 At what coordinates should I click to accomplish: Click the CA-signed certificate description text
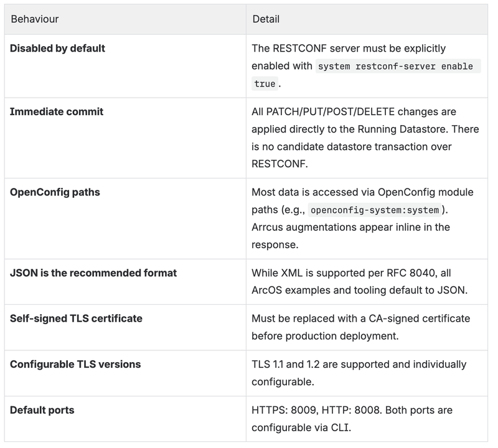tap(361, 327)
